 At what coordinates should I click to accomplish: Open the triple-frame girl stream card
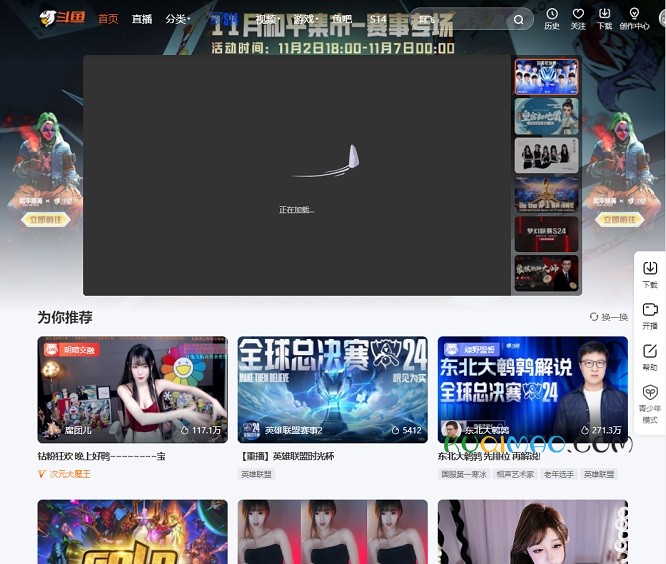333,532
